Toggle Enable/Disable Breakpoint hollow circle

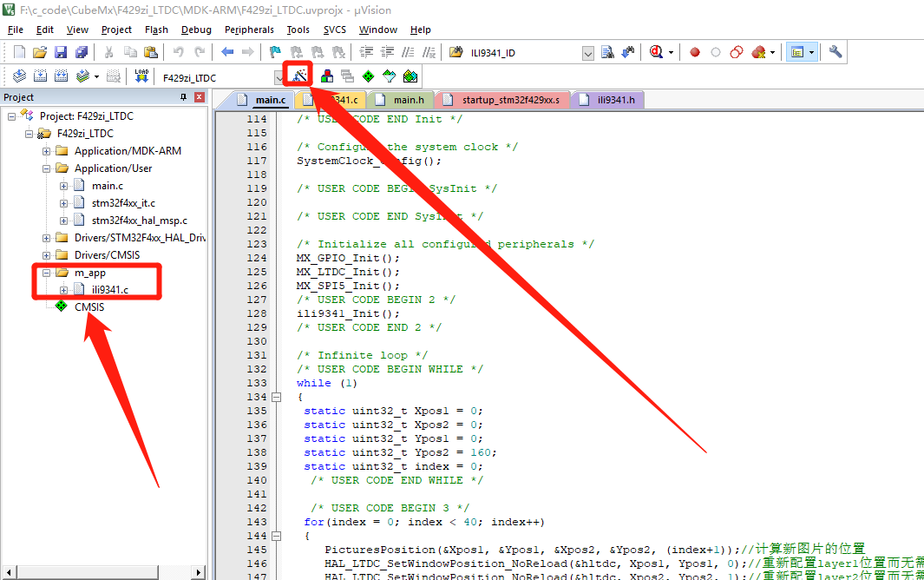pos(716,52)
